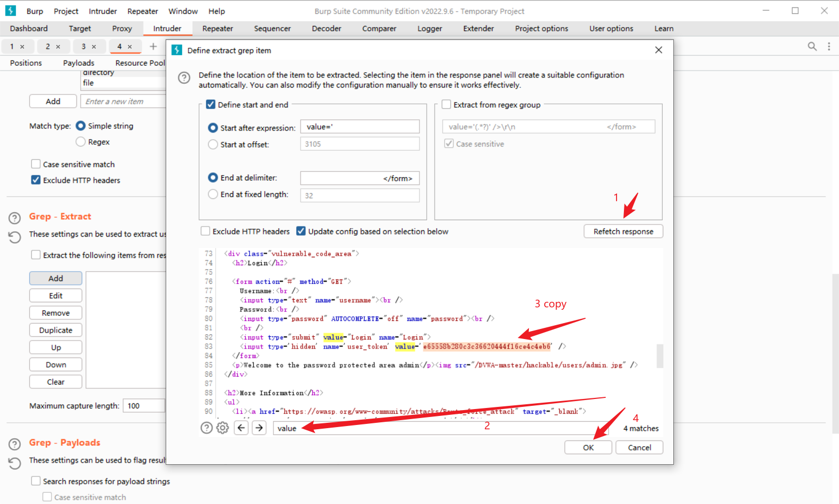
Task: Enable Extract from regex group
Action: [x=447, y=105]
